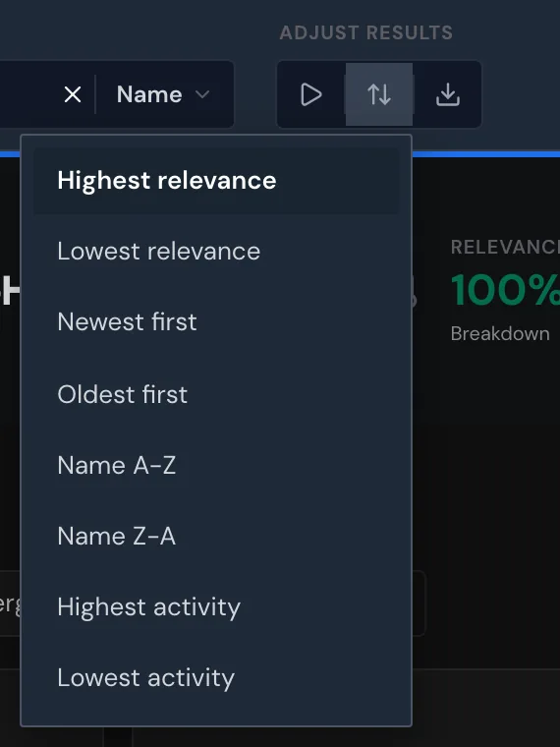Choose Lowest relevance from sort menu

click(216, 252)
